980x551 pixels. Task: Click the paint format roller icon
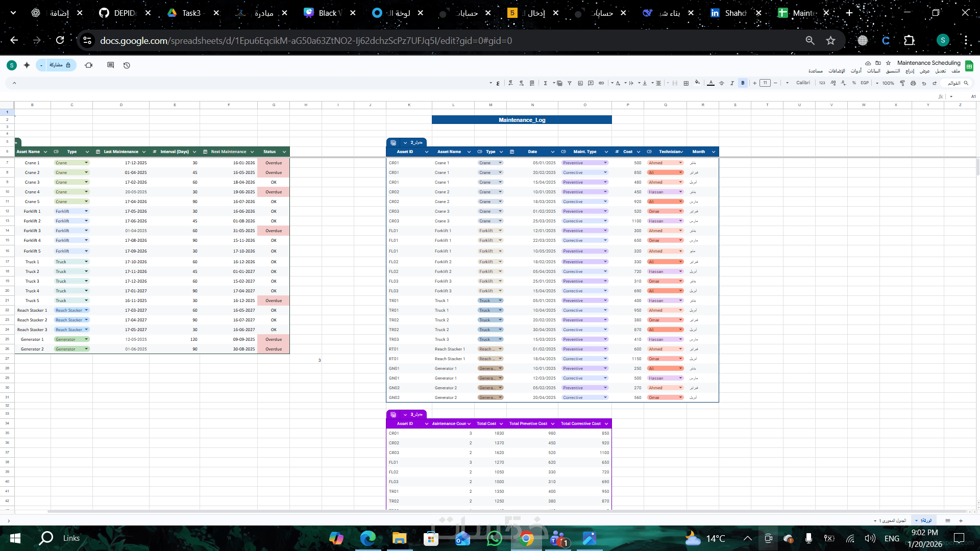coord(902,83)
